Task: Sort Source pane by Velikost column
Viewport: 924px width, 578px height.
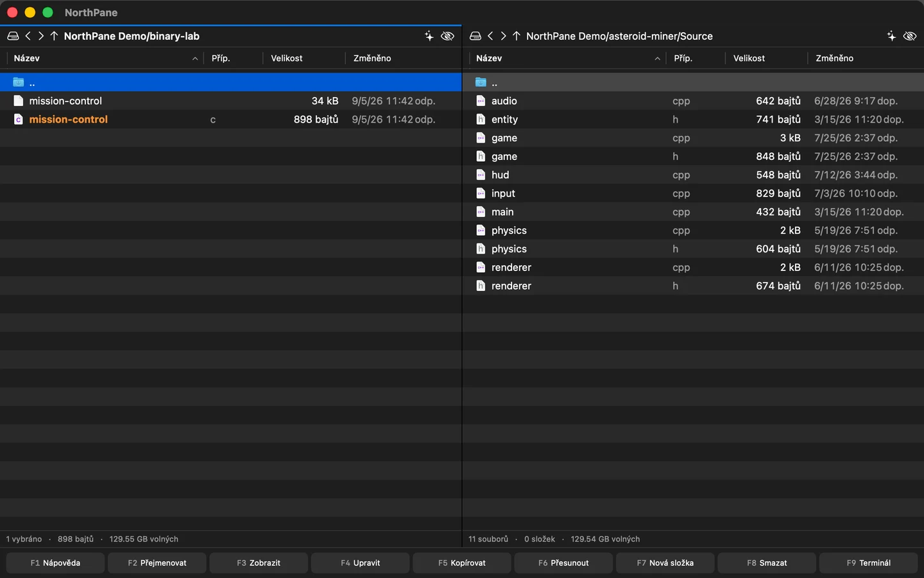Action: point(749,58)
